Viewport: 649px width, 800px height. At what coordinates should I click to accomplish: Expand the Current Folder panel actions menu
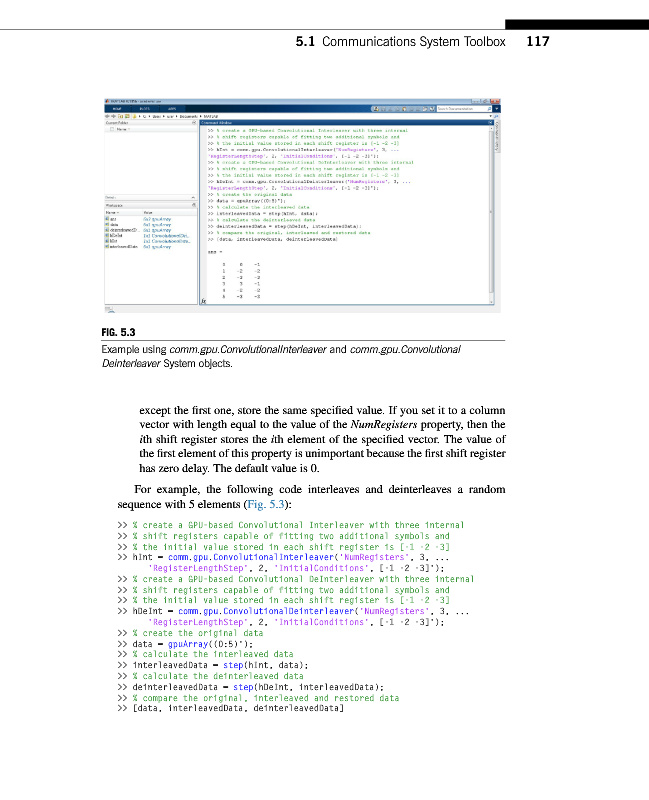194,123
